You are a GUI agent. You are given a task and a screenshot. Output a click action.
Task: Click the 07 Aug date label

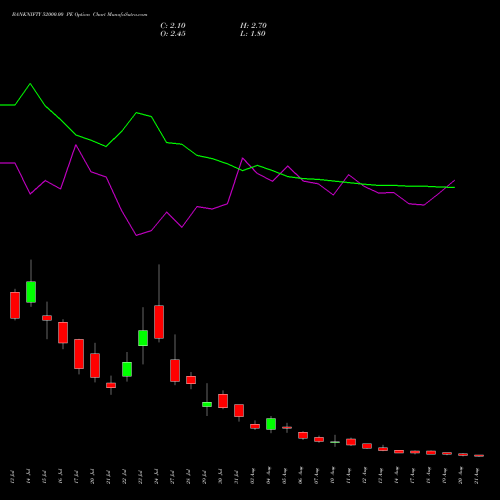tap(317, 476)
